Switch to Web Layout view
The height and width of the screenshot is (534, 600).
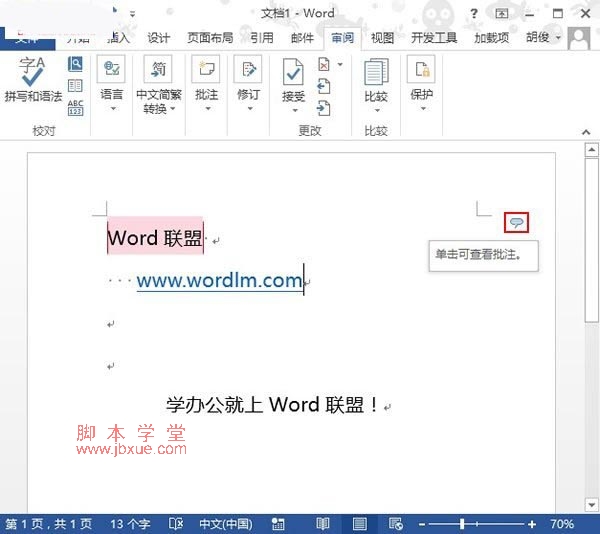396,524
